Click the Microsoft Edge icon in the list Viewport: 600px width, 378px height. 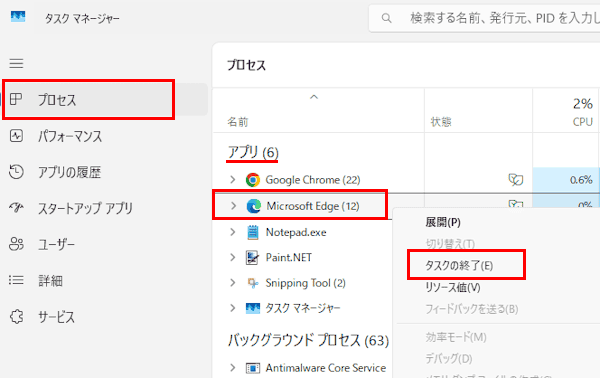[253, 206]
